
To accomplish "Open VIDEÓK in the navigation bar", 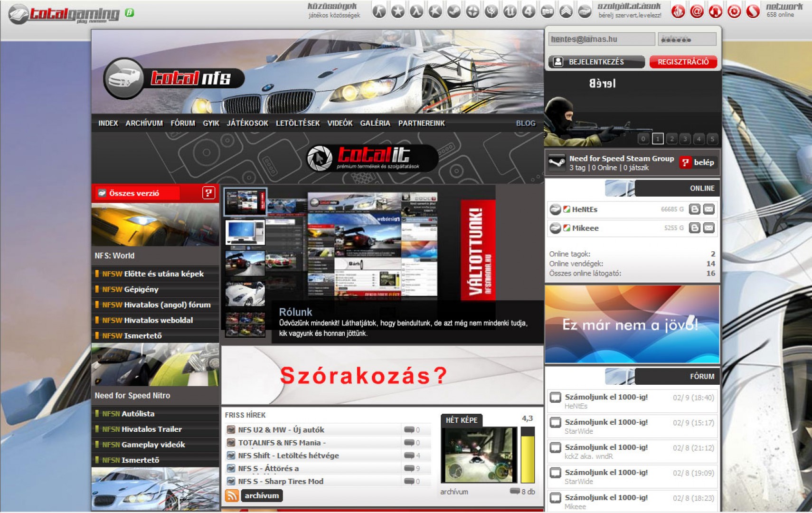I will pos(340,123).
